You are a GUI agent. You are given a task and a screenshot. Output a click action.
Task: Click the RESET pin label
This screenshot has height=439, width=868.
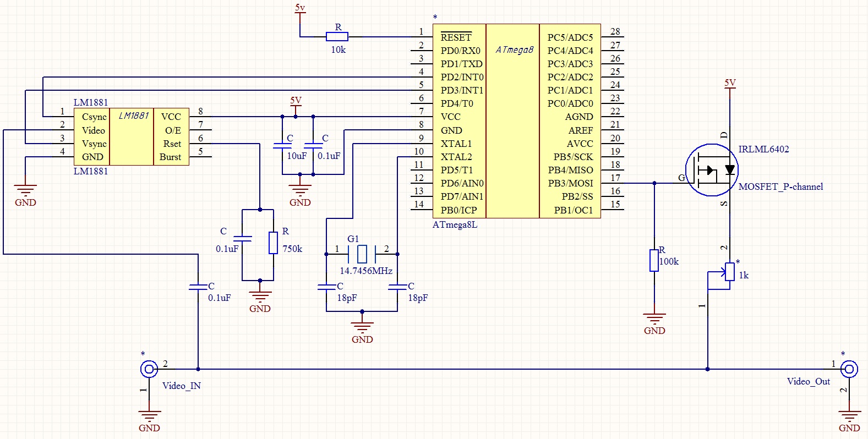tap(456, 37)
